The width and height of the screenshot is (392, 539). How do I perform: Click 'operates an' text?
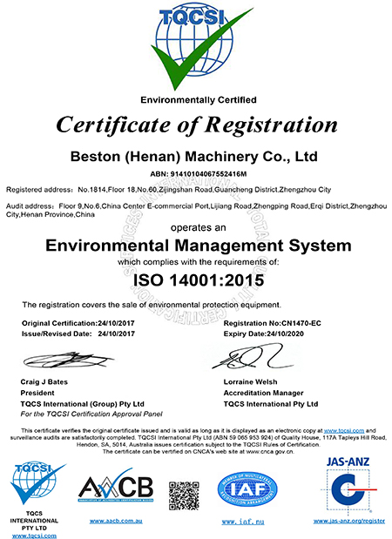point(199,227)
